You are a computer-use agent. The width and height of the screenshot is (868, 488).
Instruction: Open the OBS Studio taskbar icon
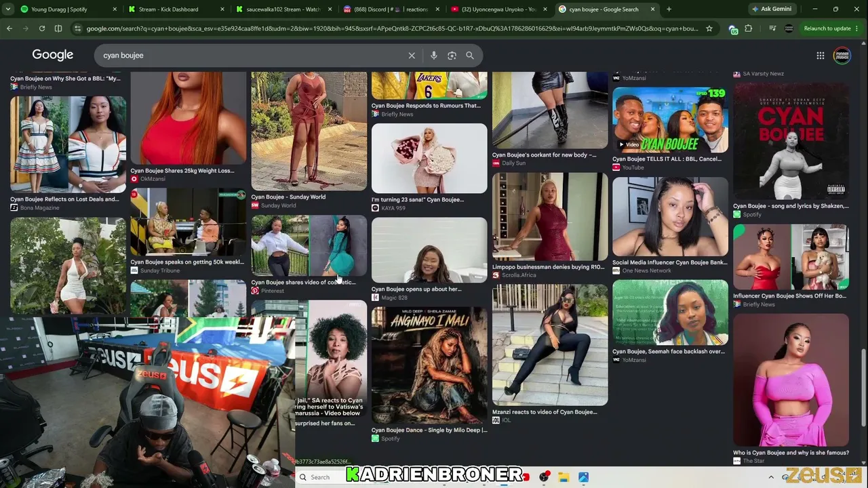click(544, 477)
